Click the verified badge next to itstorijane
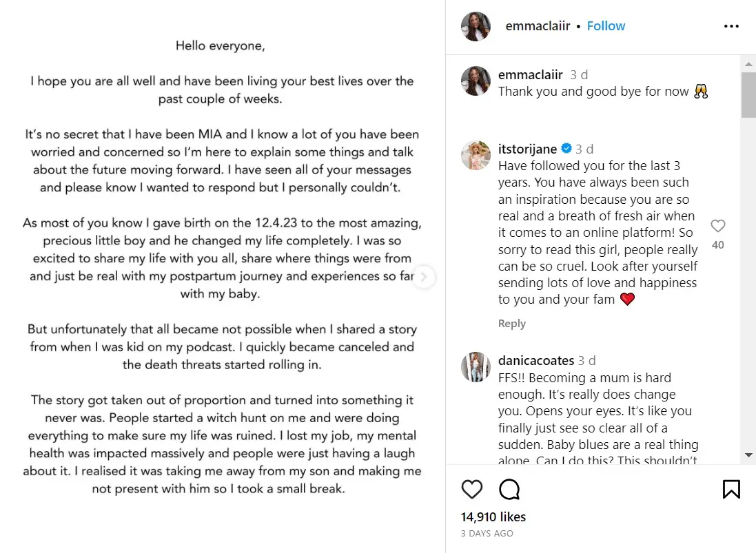Image resolution: width=756 pixels, height=553 pixels. pyautogui.click(x=566, y=148)
